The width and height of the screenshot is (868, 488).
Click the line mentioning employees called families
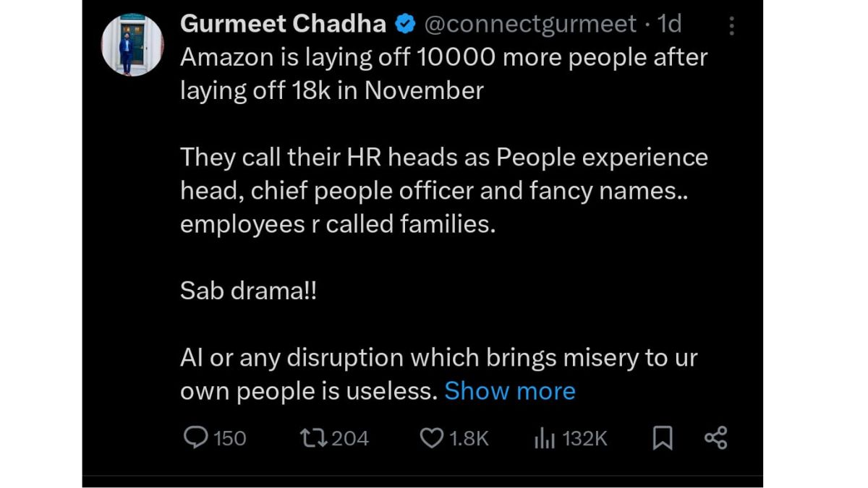tap(338, 225)
